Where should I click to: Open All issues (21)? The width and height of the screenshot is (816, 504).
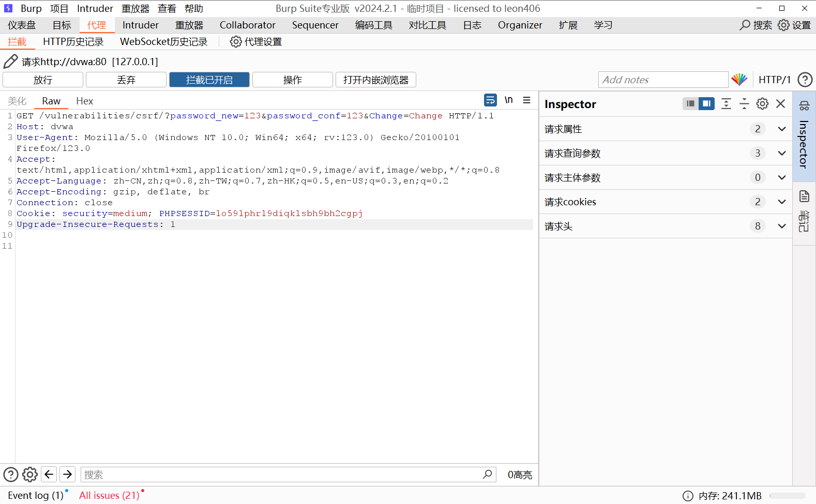pos(109,495)
